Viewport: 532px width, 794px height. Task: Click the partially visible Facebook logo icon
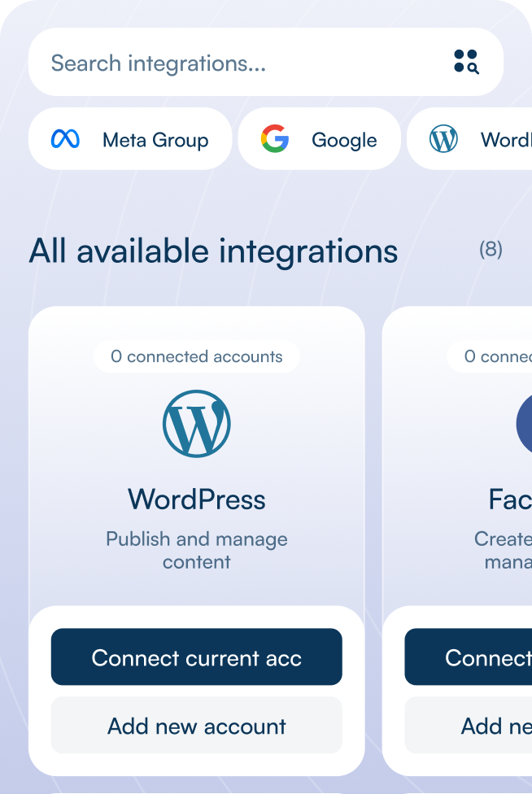coord(524,424)
